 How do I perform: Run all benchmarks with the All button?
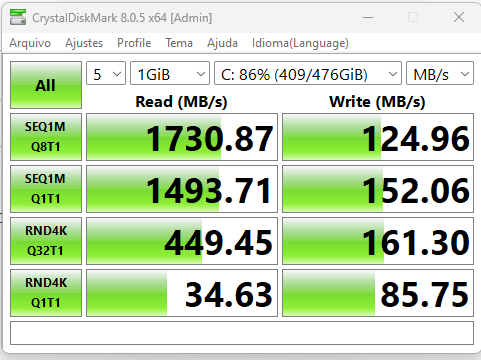[x=46, y=85]
